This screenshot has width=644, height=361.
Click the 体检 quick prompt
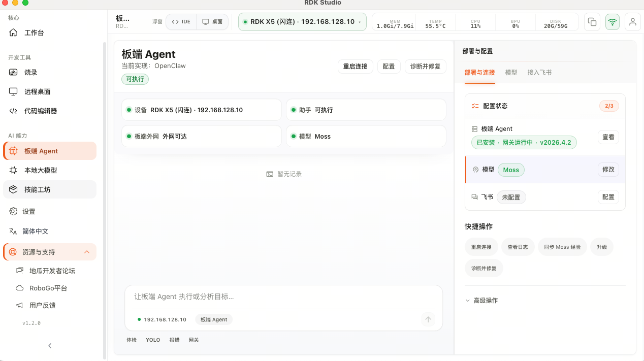pyautogui.click(x=132, y=340)
